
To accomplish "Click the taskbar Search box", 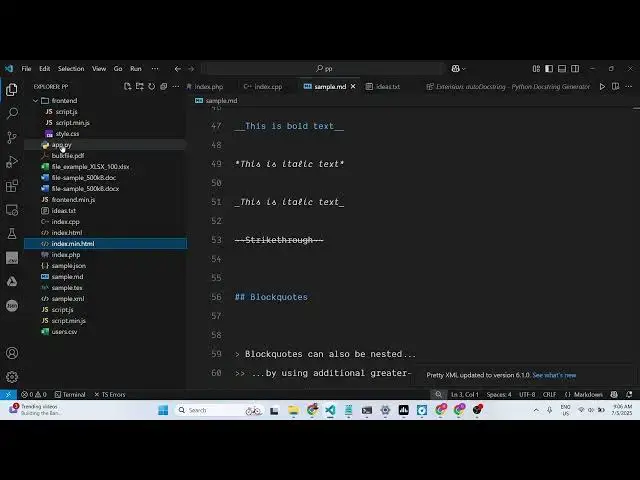I will click(x=220, y=410).
